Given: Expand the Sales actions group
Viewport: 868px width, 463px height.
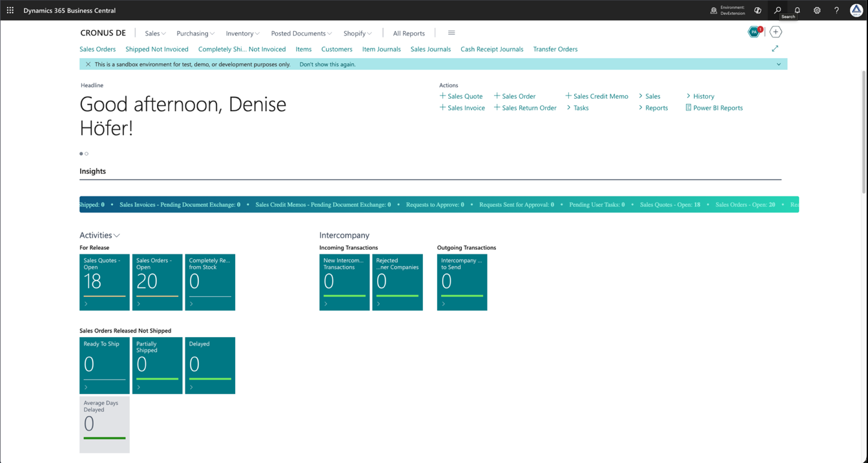Looking at the screenshot, I should coord(650,96).
